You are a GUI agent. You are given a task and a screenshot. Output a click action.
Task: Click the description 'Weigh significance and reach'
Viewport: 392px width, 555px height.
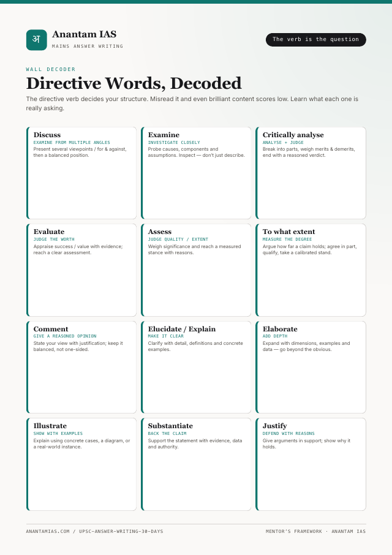coord(194,249)
